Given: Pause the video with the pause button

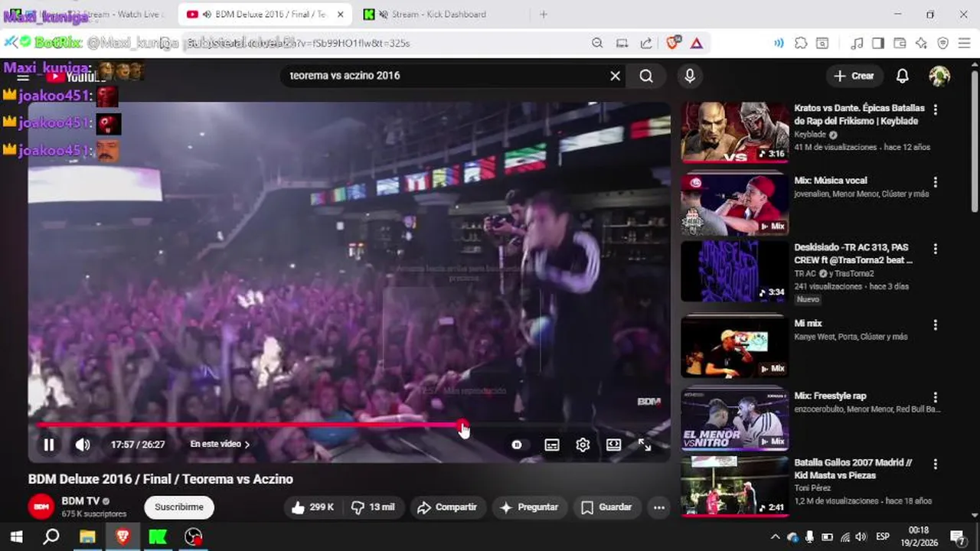Looking at the screenshot, I should pyautogui.click(x=49, y=445).
